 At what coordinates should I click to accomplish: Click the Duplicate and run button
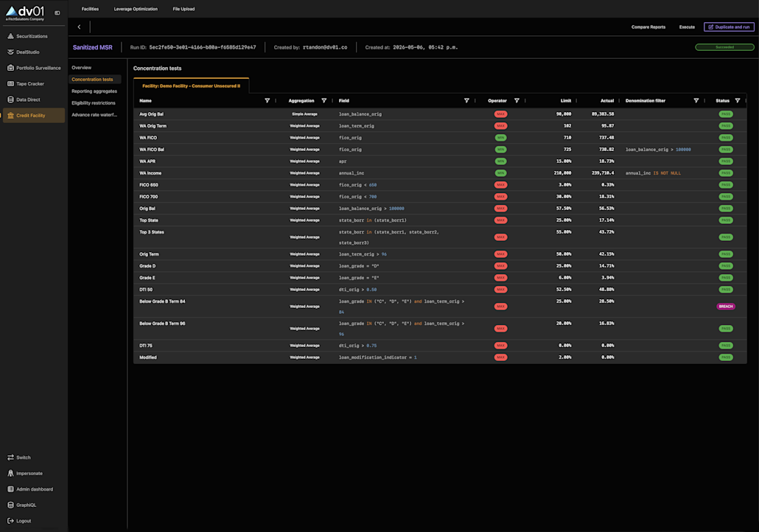[x=729, y=27]
